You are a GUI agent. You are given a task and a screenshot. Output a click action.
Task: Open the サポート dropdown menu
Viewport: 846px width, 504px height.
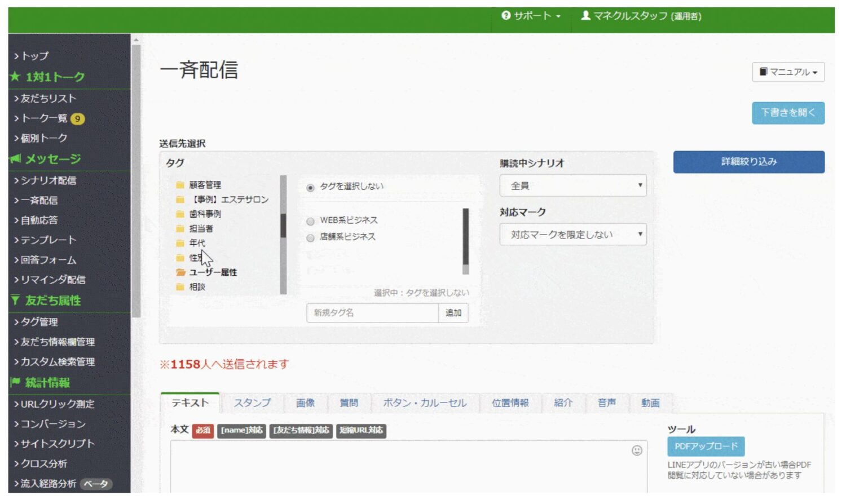click(x=531, y=16)
